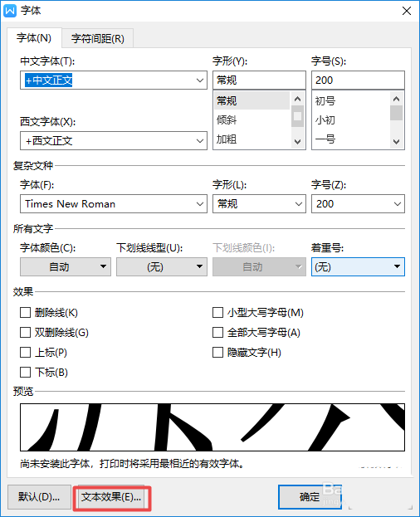Image resolution: width=420 pixels, height=517 pixels.
Task: Open the 下划线线型(U) dropdown
Action: tap(162, 266)
